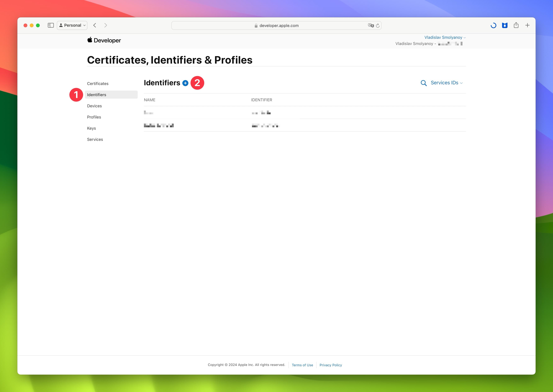Select Certificates in the sidebar
Viewport: 553px width, 392px height.
(98, 84)
